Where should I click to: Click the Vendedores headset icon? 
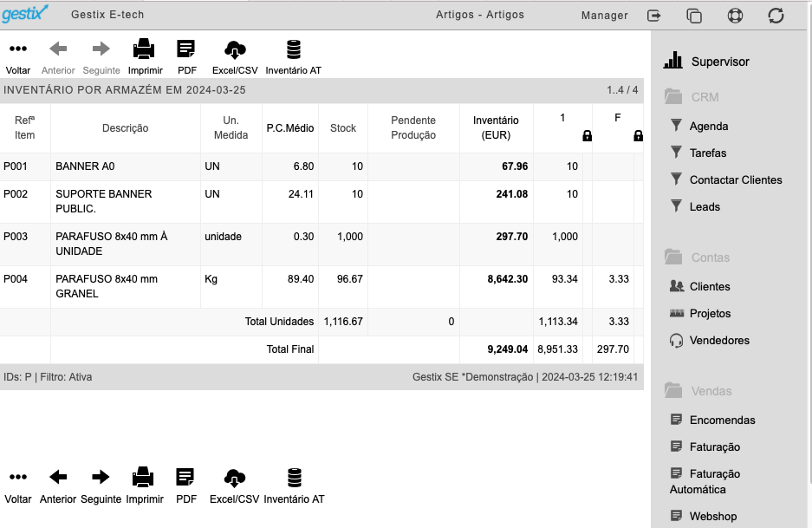coord(676,341)
